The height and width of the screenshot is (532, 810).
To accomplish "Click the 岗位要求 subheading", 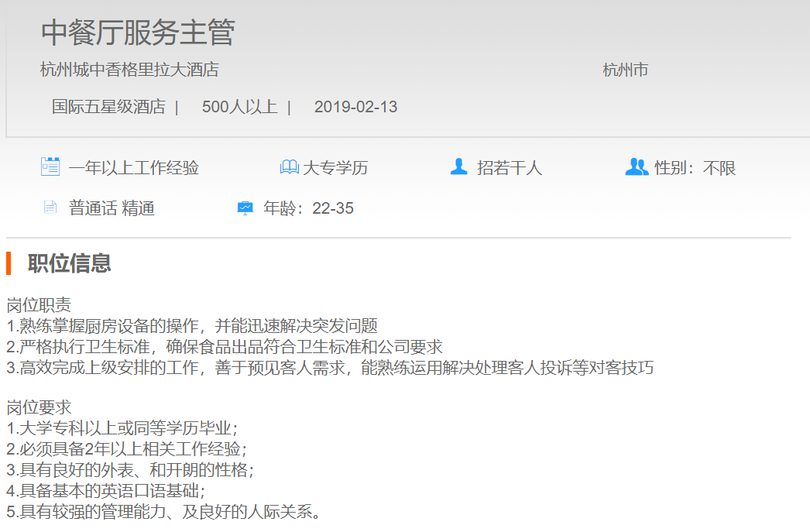I will pos(39,407).
